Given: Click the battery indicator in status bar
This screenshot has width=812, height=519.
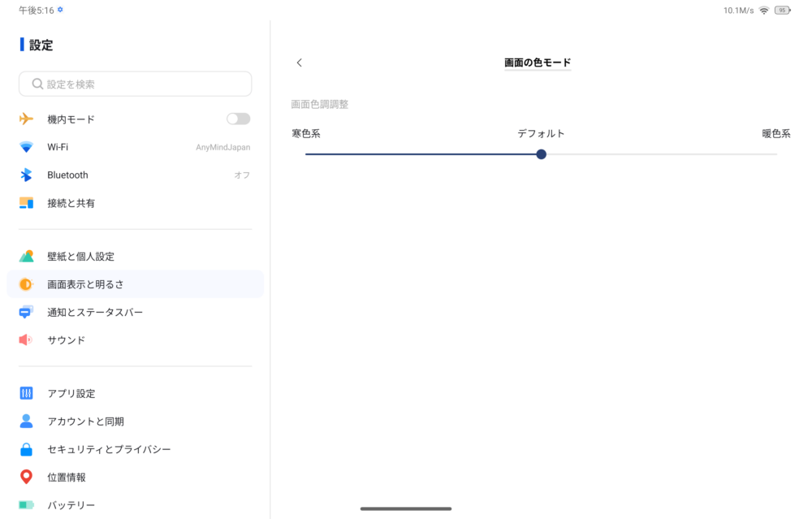Looking at the screenshot, I should coord(782,11).
